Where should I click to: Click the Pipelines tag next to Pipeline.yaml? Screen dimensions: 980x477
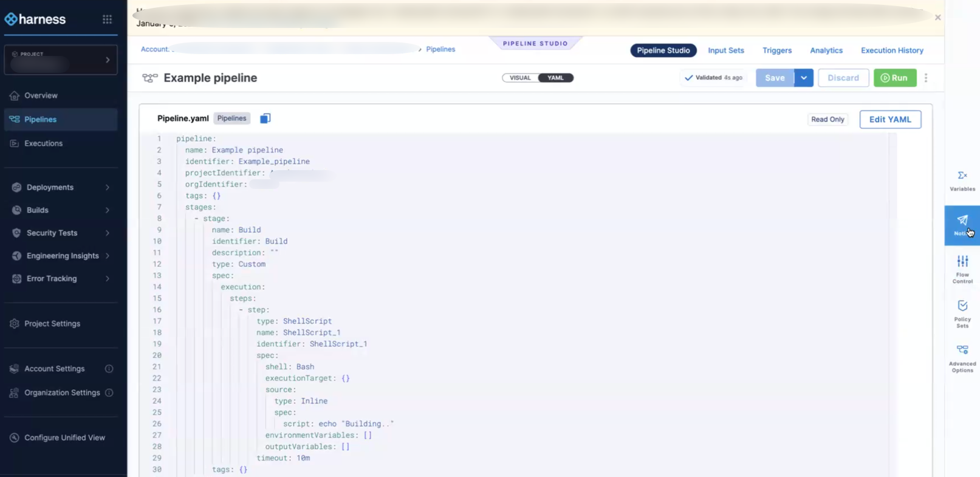click(231, 118)
